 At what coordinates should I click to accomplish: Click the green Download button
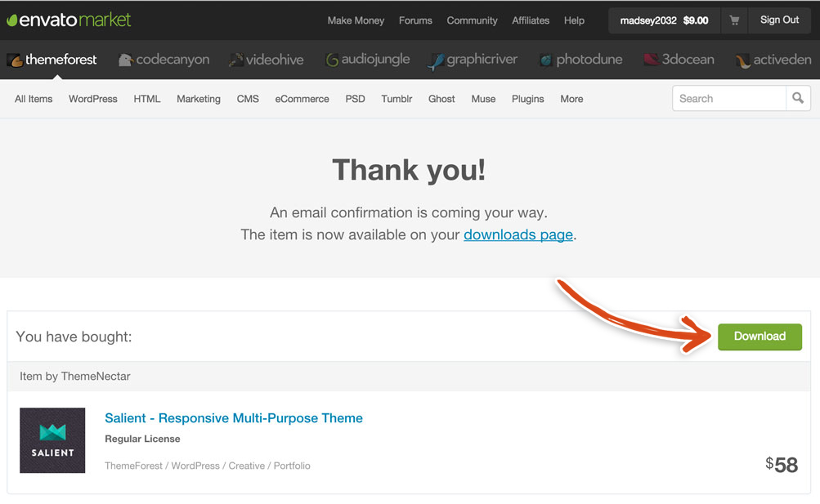[760, 337]
